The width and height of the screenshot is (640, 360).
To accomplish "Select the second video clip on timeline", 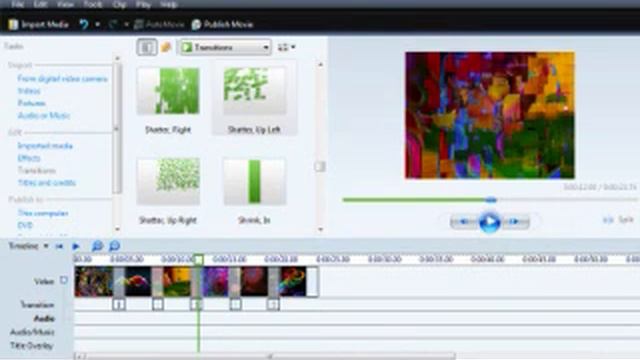I will [x=138, y=281].
